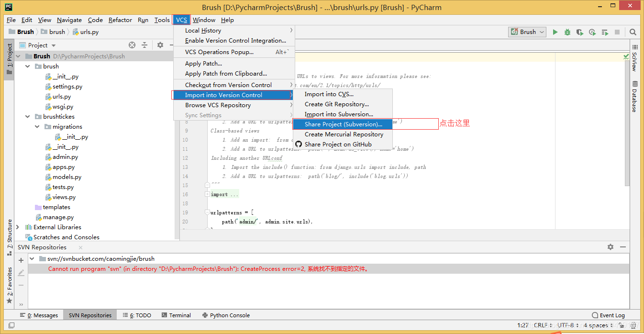Choose Create Git Repository... entry
This screenshot has width=644, height=334.
tap(343, 104)
